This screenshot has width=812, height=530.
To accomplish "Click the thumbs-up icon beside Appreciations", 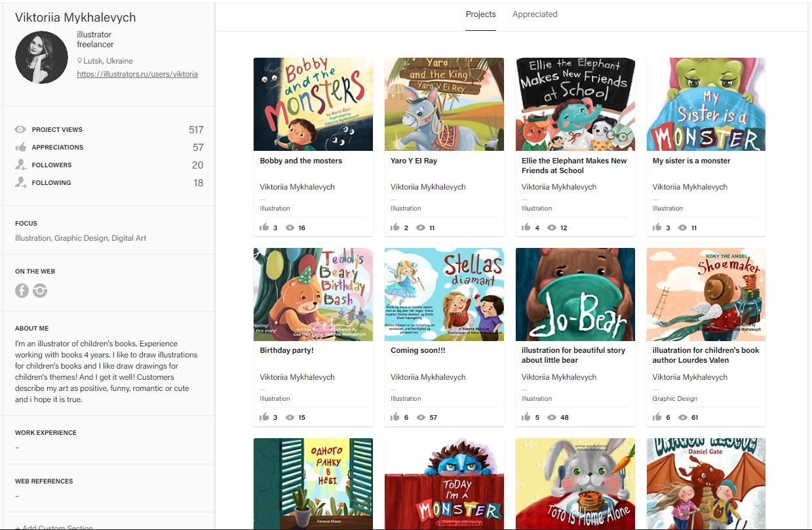I will tap(20, 148).
